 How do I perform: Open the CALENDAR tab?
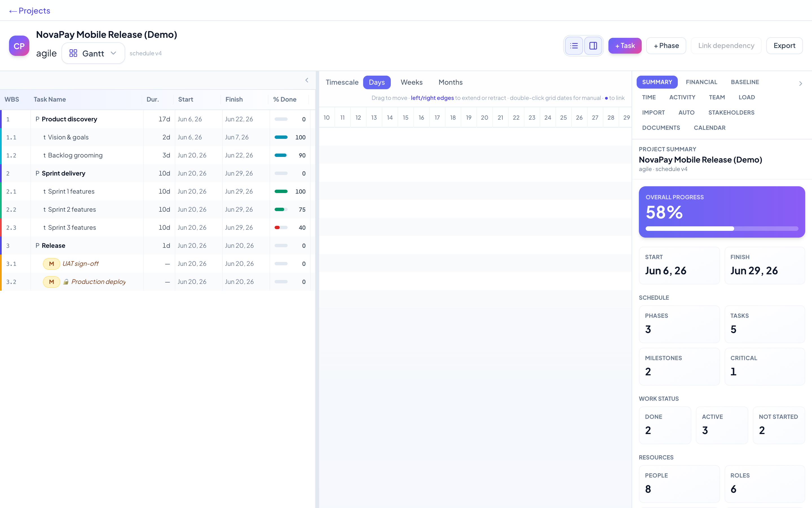[x=709, y=128]
